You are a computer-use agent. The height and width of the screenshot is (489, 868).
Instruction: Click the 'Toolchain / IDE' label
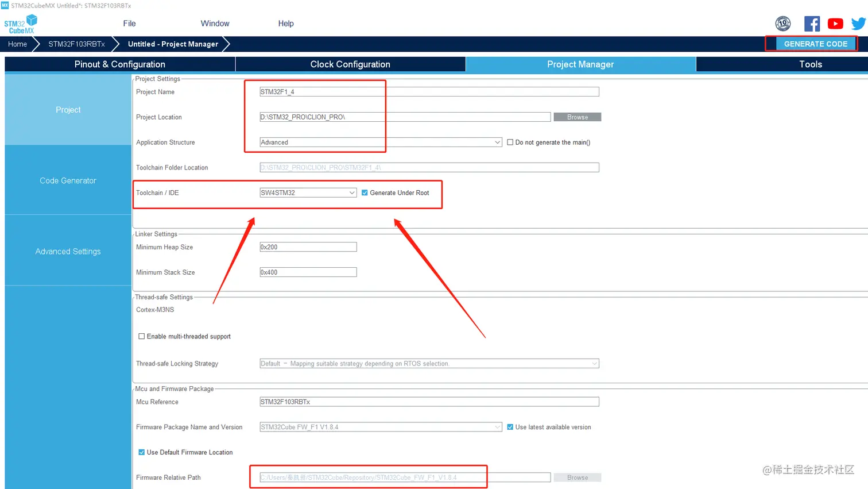157,193
